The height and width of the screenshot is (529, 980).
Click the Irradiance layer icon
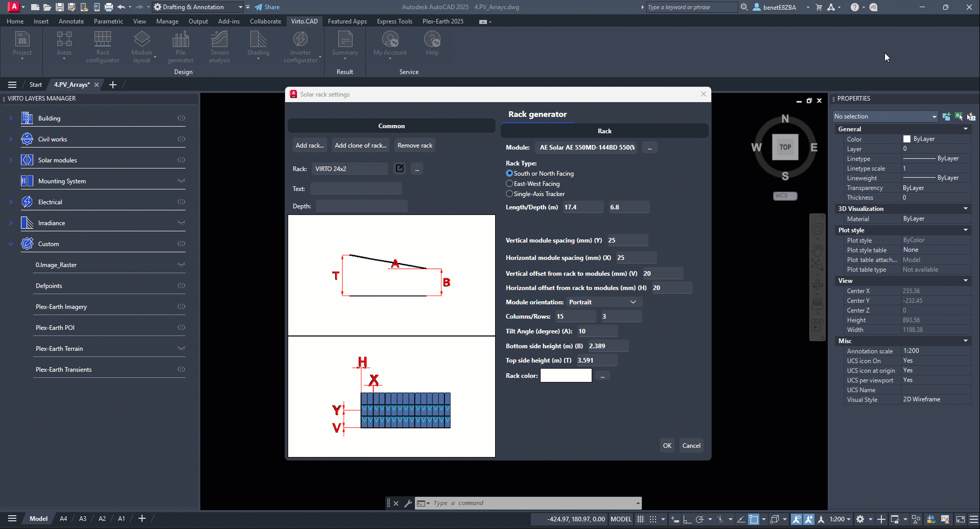click(x=27, y=223)
